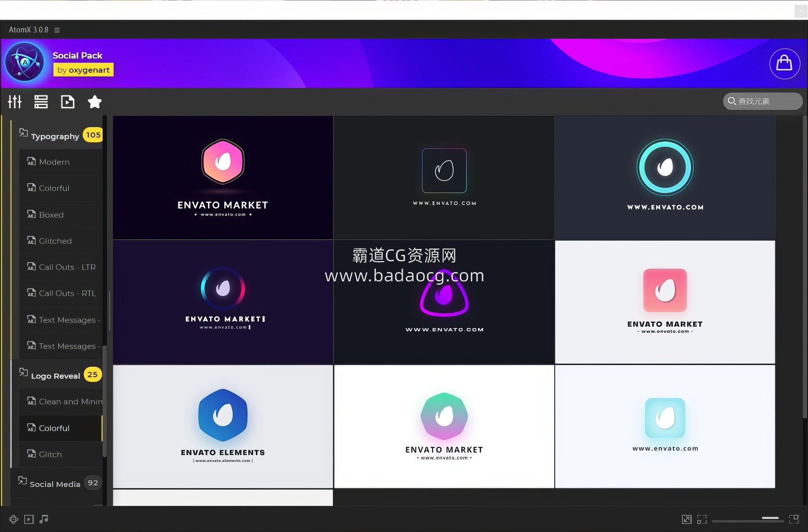Select the light cyan square logo thumbnail
Image resolution: width=808 pixels, height=532 pixels.
(665, 426)
